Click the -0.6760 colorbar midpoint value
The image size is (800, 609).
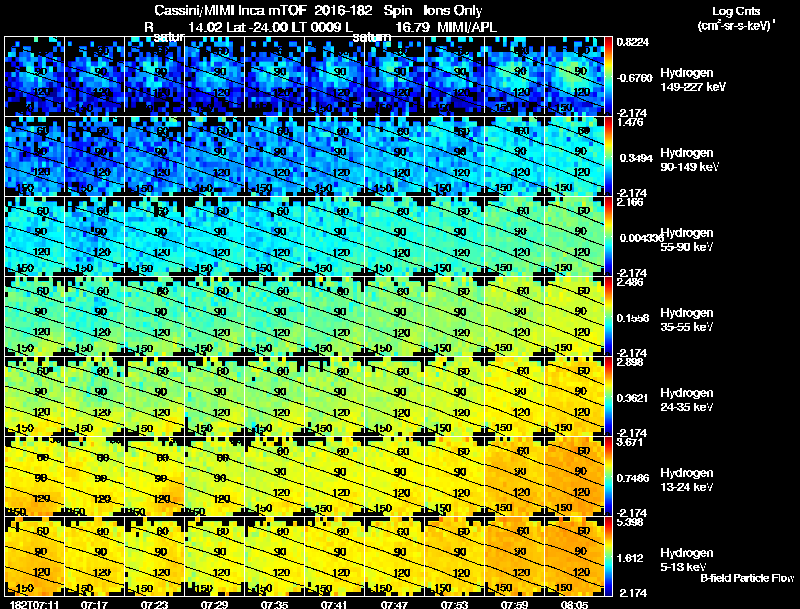click(x=634, y=78)
